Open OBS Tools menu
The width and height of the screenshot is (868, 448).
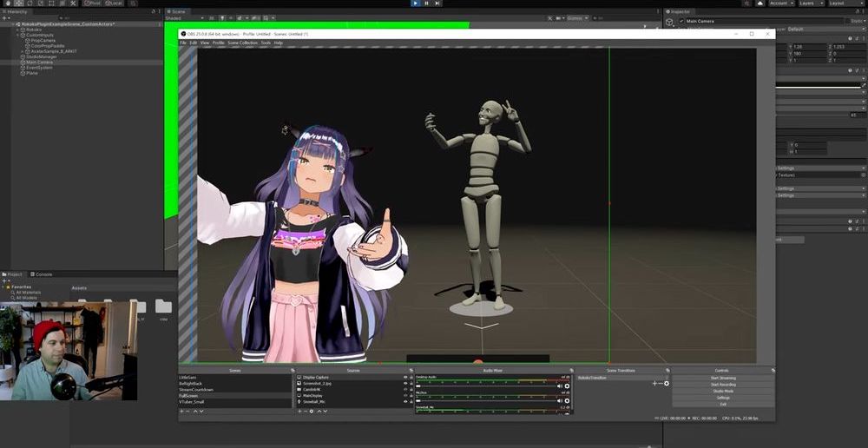(266, 43)
